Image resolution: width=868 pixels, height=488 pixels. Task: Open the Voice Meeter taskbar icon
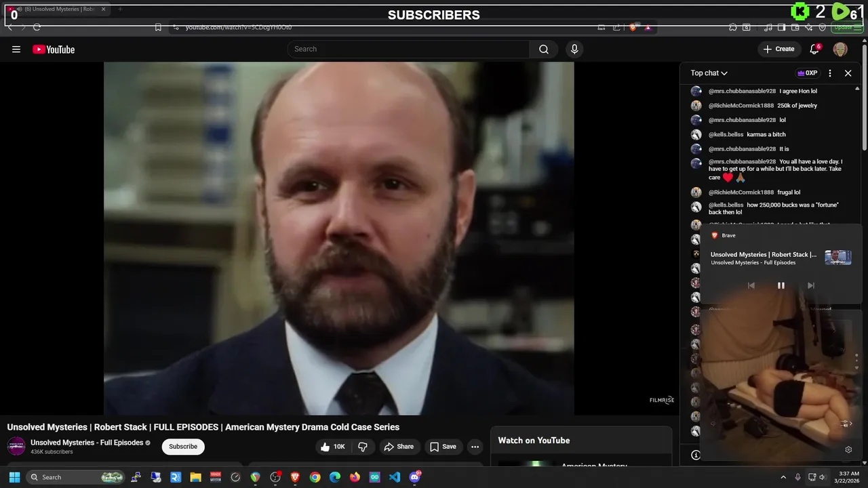(216, 477)
